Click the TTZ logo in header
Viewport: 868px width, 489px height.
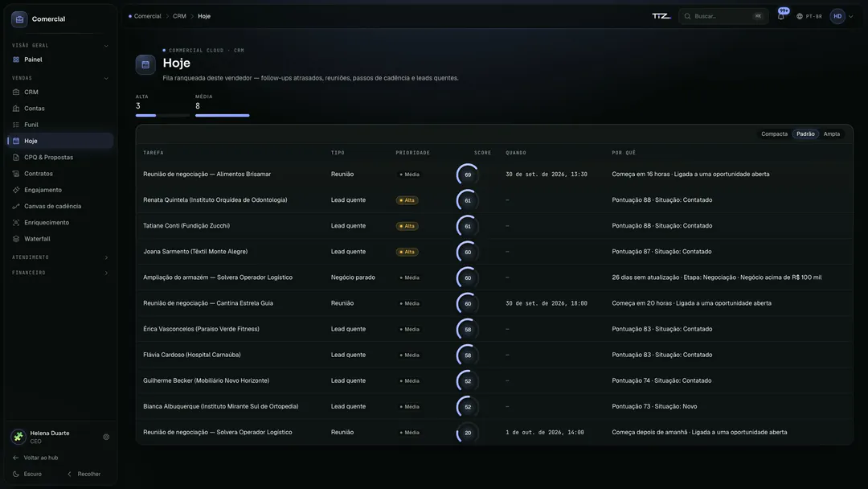(x=661, y=16)
